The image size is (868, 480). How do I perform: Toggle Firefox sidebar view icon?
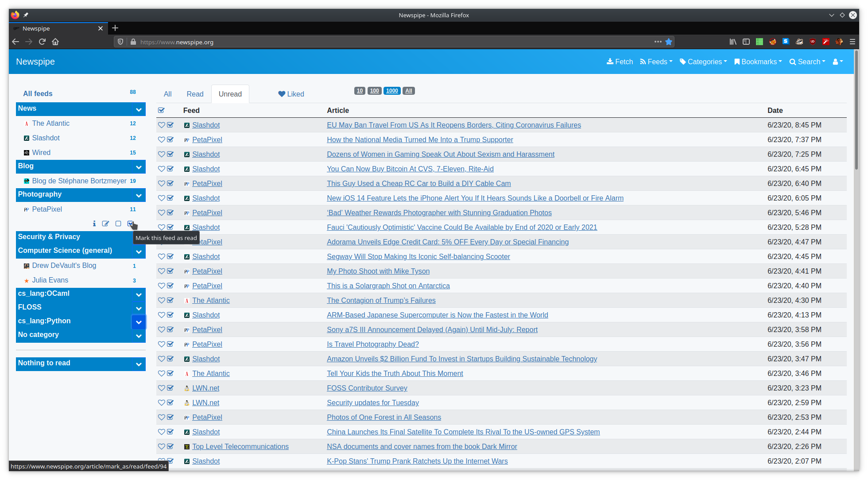pos(746,42)
